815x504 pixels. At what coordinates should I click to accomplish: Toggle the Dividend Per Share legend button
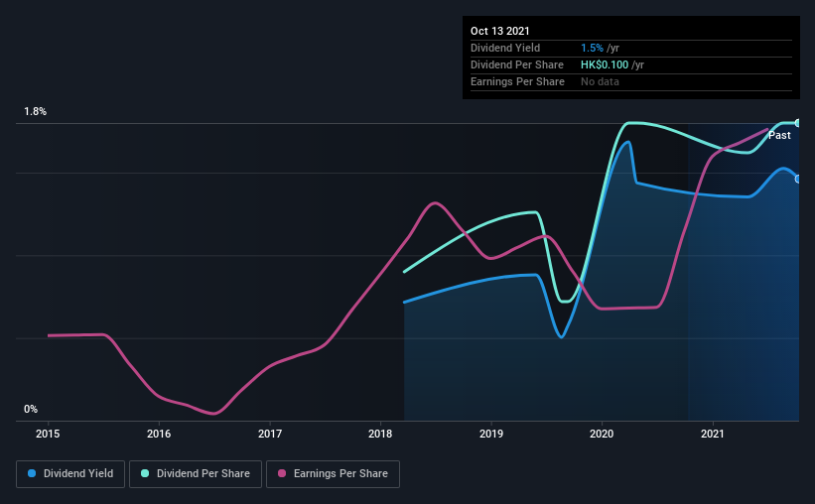click(196, 474)
